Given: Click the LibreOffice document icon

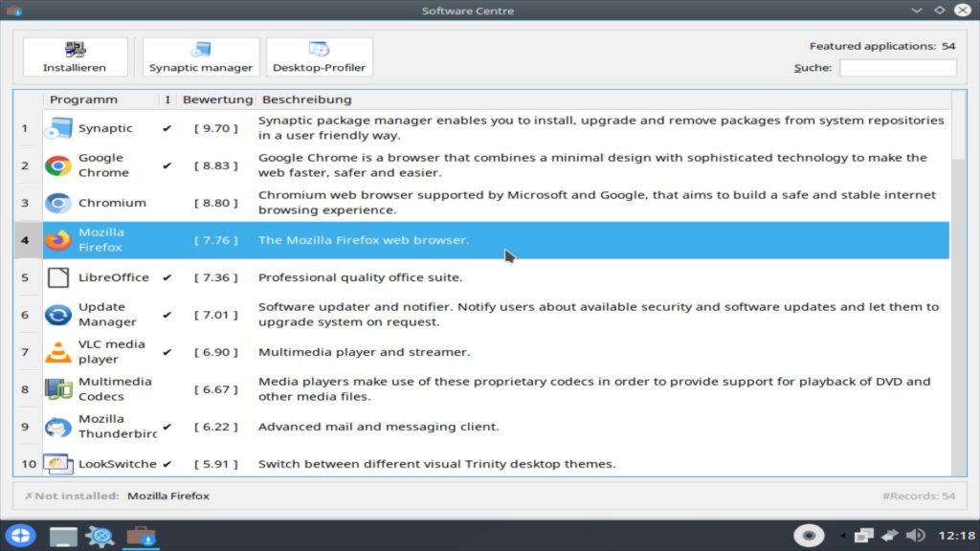Looking at the screenshot, I should (58, 277).
